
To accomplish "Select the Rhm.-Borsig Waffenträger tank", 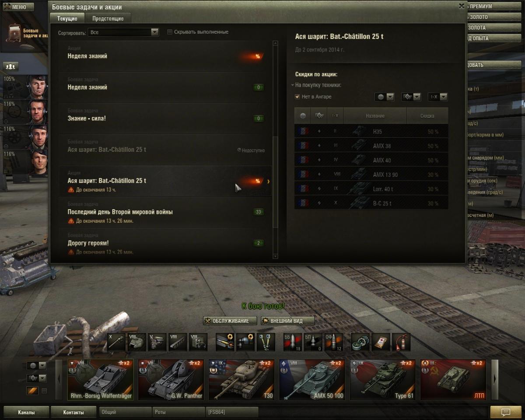I will (101, 380).
